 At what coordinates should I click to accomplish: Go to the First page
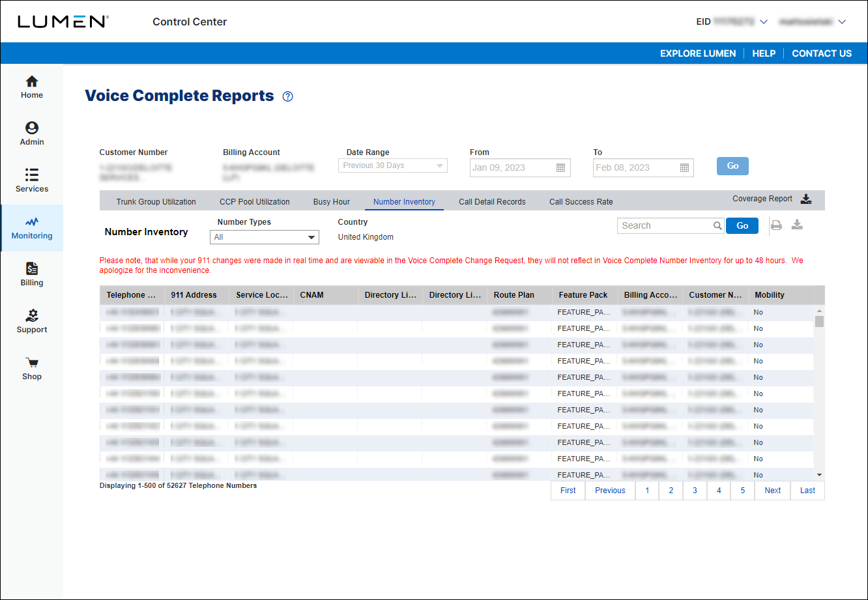point(568,491)
